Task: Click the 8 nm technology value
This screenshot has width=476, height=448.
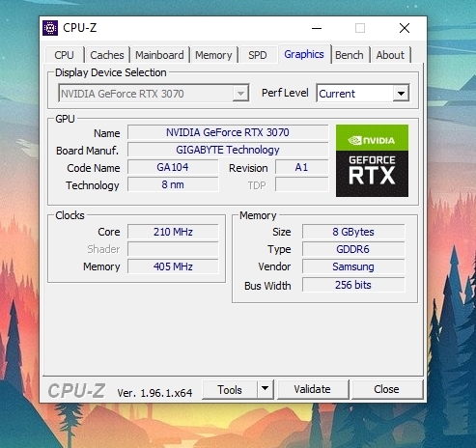Action: click(x=173, y=184)
